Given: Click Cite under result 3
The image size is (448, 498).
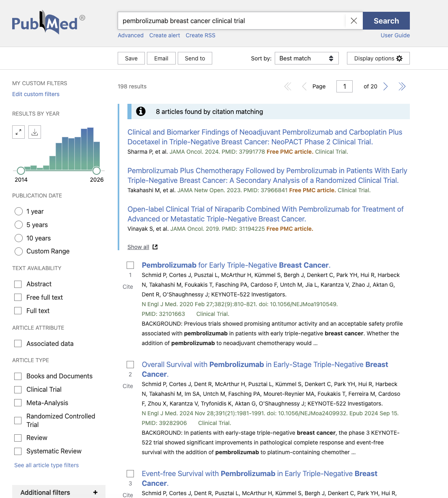Looking at the screenshot, I should (x=128, y=495).
